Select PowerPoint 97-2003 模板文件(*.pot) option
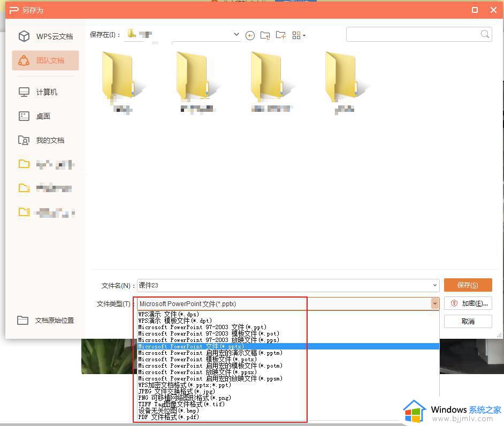The height and width of the screenshot is (426, 504). click(288, 333)
